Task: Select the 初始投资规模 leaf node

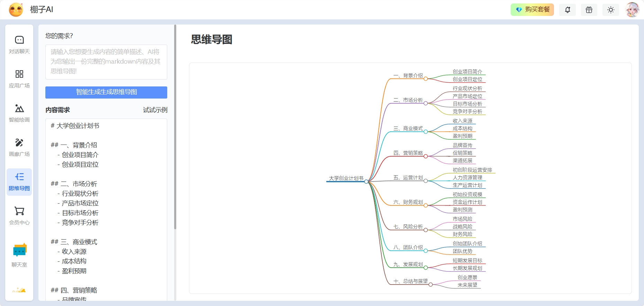Action: click(467, 194)
